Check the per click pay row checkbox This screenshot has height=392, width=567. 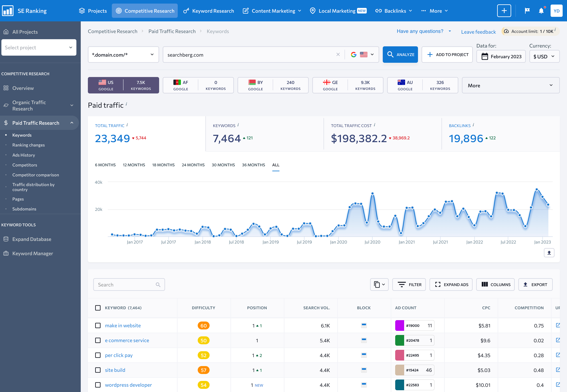[98, 355]
